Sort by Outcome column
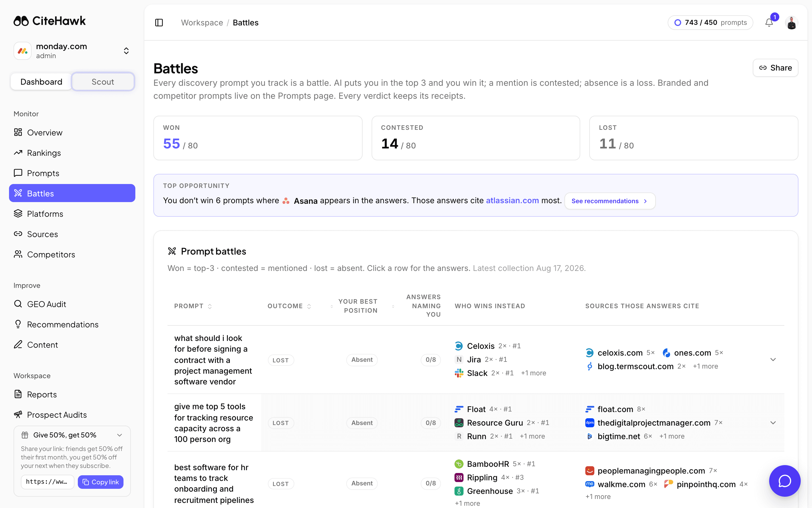 click(x=289, y=306)
